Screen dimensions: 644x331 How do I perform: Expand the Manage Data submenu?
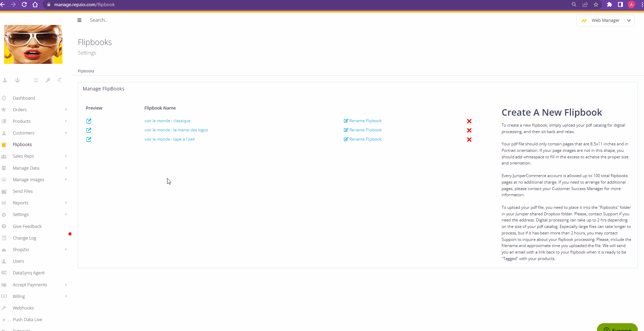tap(66, 168)
